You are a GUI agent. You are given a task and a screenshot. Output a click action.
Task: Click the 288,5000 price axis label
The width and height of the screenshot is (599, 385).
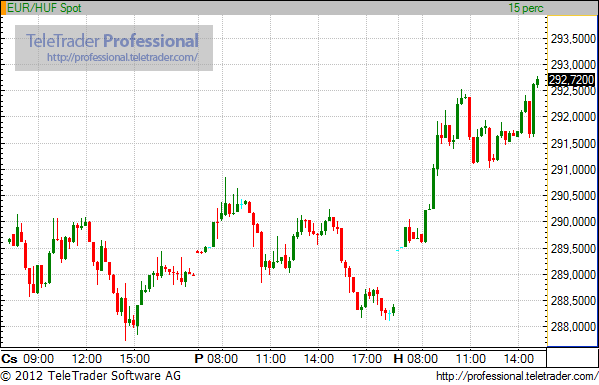point(573,301)
